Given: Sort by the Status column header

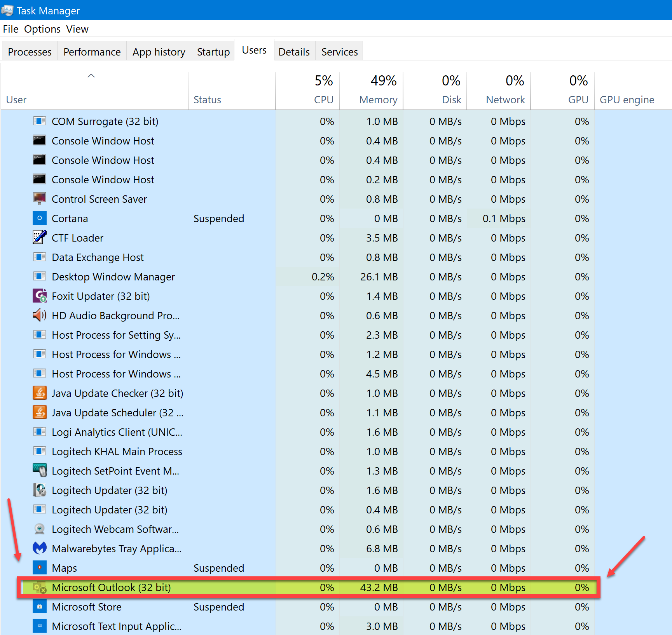Looking at the screenshot, I should (232, 91).
